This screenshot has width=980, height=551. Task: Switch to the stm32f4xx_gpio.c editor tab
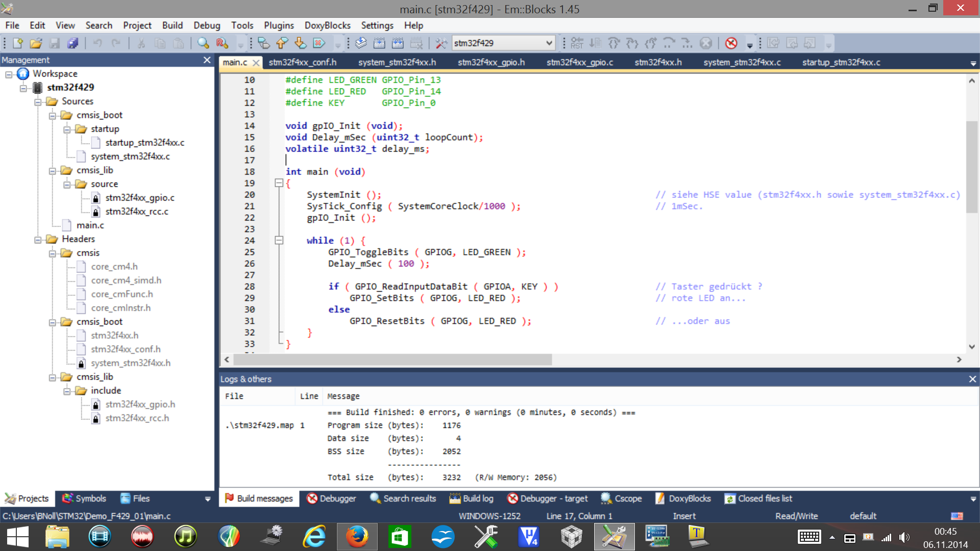(580, 62)
